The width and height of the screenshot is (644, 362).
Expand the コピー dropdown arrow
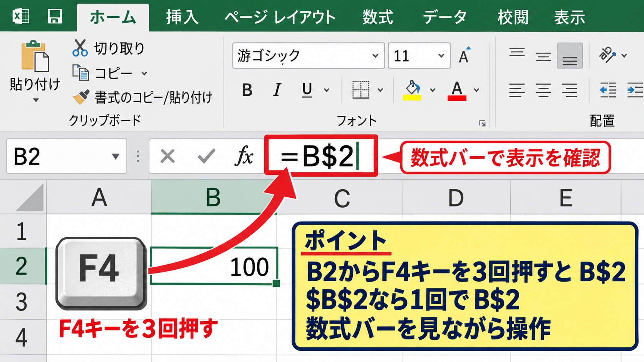[144, 73]
